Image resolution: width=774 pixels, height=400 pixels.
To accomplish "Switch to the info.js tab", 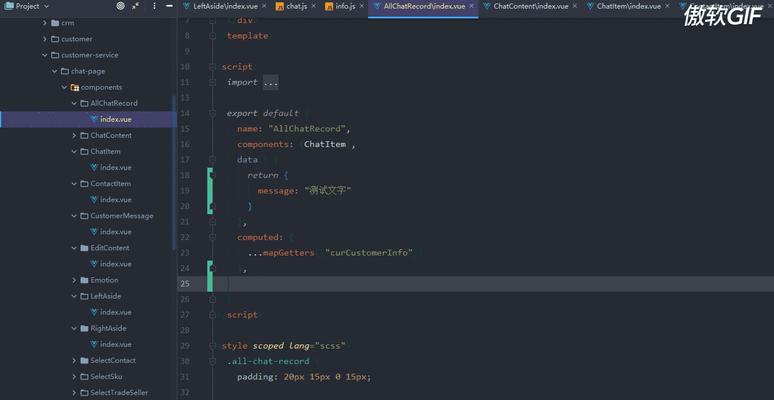I will tap(345, 6).
